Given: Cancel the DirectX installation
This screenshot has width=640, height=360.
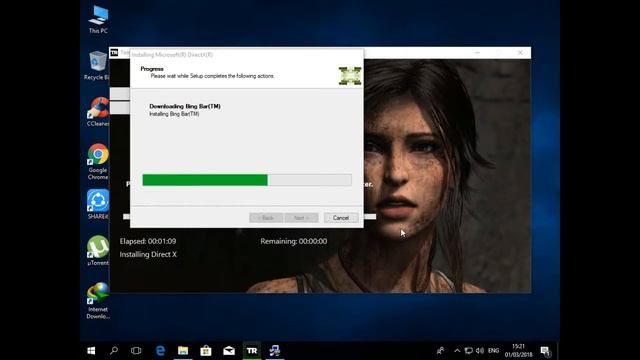Looking at the screenshot, I should click(x=341, y=218).
